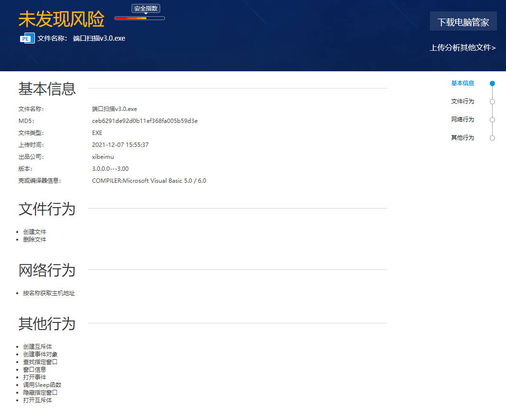Click the 文件行为 navigation dot
This screenshot has height=420, width=506.
[x=492, y=102]
